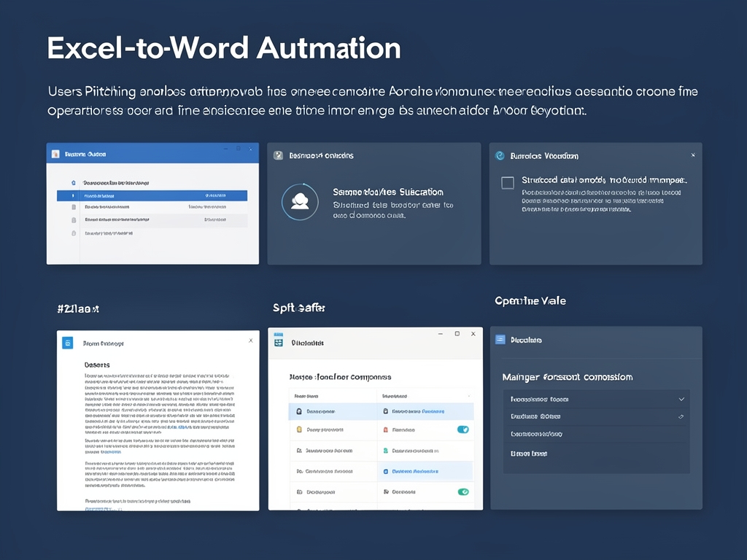Expand the first dropdown row using its chevron
The width and height of the screenshot is (747, 560).
682,400
